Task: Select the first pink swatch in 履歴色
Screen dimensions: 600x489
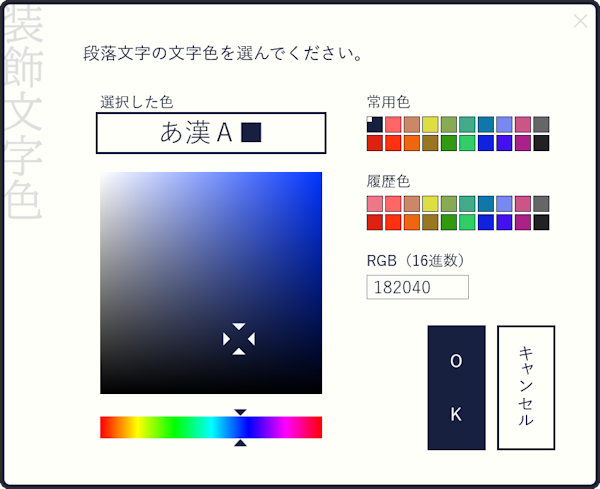Action: tap(375, 204)
